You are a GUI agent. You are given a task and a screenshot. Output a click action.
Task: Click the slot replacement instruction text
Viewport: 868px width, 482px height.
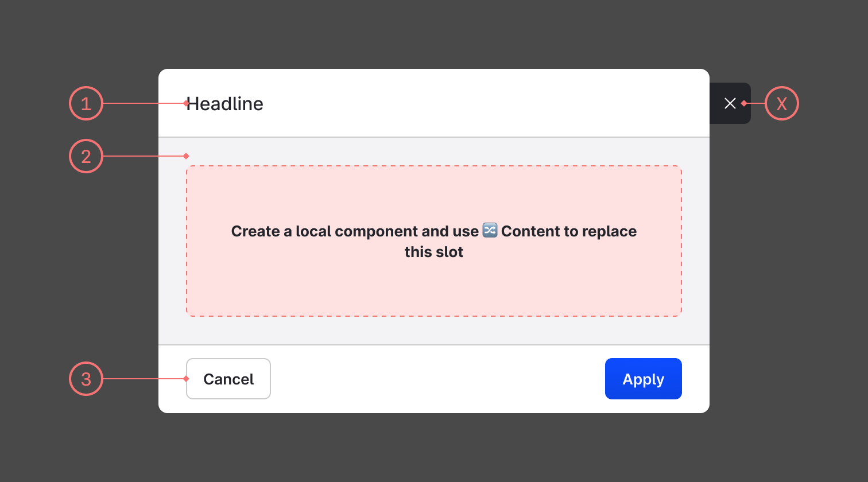[x=434, y=241]
